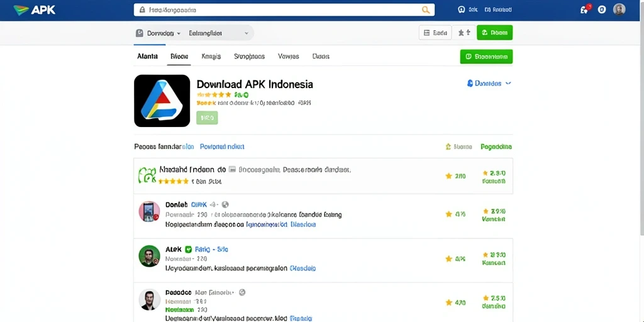Click the pale green button under the app details
Viewport: 644px width, 322px height.
(x=207, y=118)
